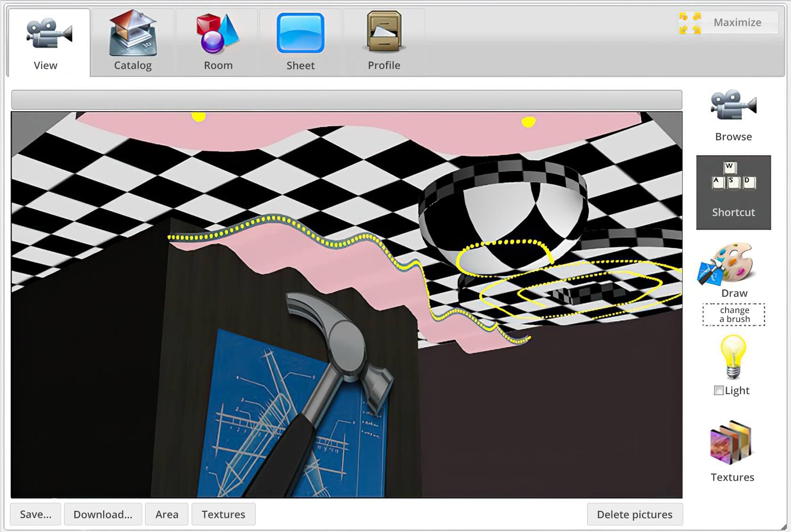Screen dimensions: 791x532
Task: Click Delete pictures button
Action: (634, 514)
